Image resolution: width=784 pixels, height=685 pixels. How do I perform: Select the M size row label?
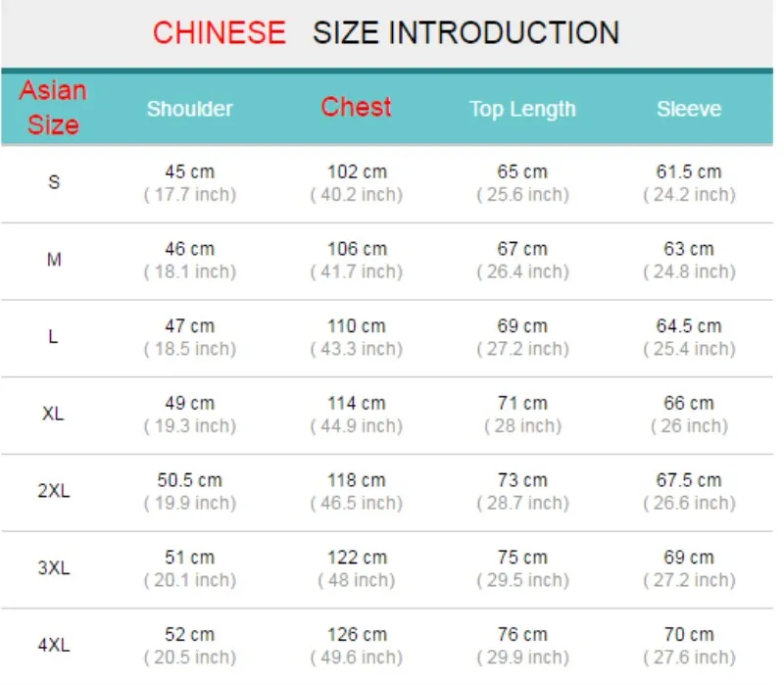[54, 260]
